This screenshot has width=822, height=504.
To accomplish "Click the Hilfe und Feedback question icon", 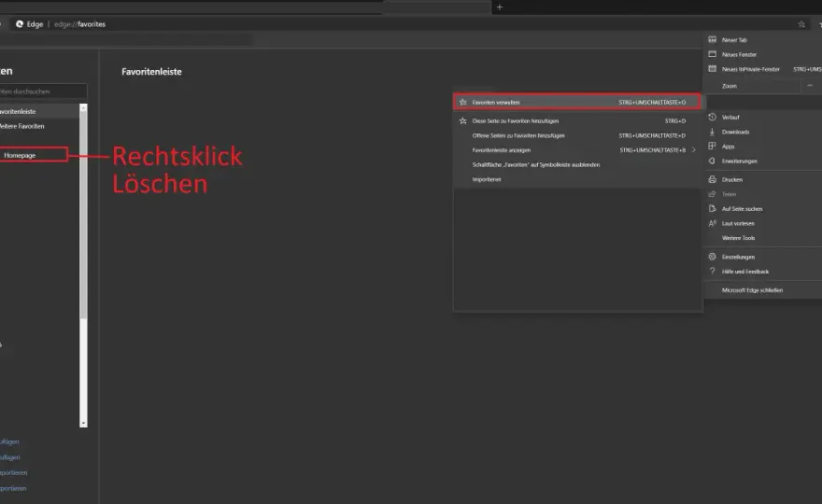I will [x=712, y=271].
